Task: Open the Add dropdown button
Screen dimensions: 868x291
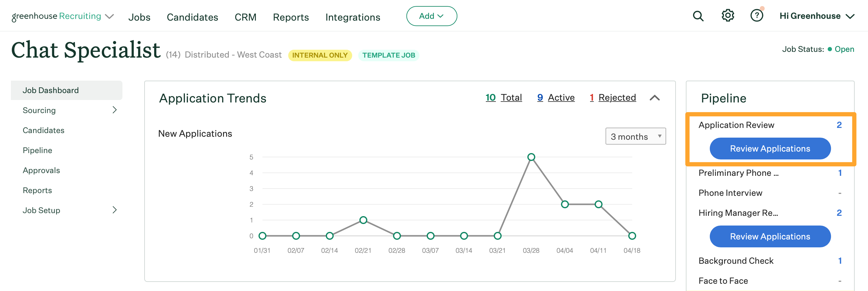Action: (x=431, y=16)
